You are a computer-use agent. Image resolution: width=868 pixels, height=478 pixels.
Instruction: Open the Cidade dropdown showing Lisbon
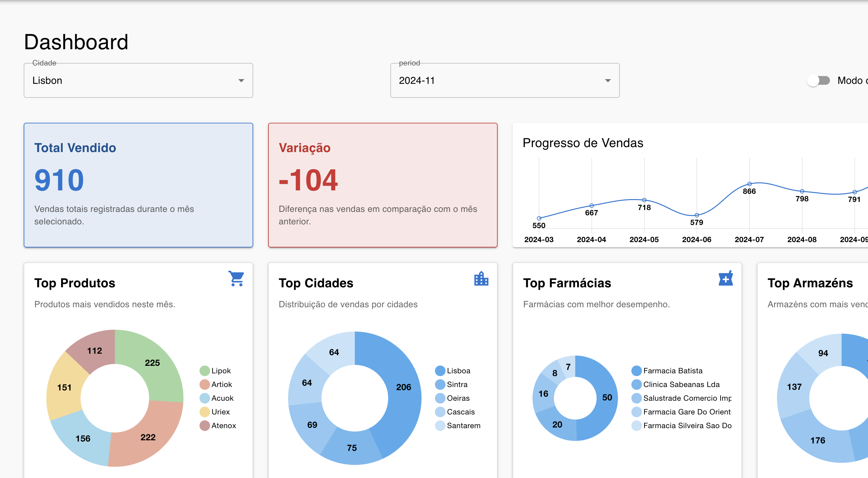138,80
